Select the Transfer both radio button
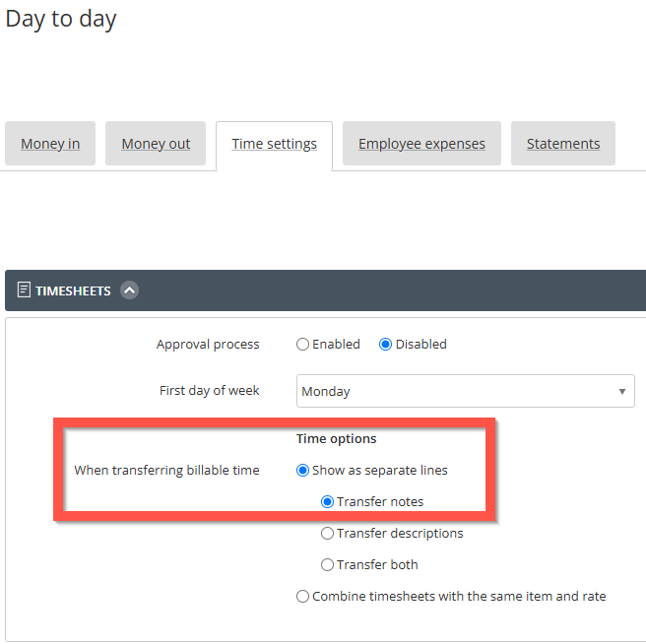Viewport: 646px width, 644px height. pos(328,564)
